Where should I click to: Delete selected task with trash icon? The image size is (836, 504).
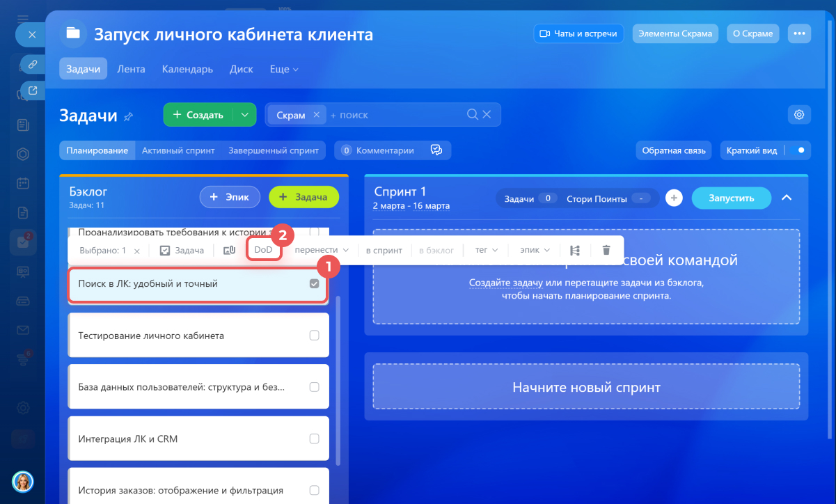606,250
